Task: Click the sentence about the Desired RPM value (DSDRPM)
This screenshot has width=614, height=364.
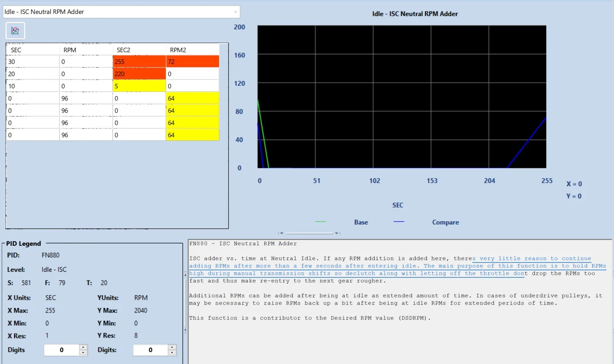Action: [x=310, y=318]
